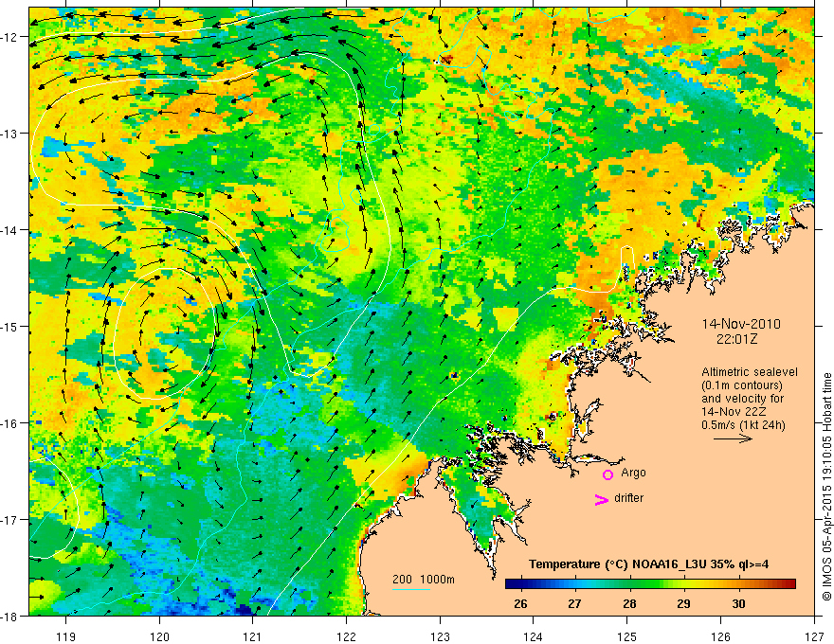Click the 'and velocity for' caption line

coord(742,399)
